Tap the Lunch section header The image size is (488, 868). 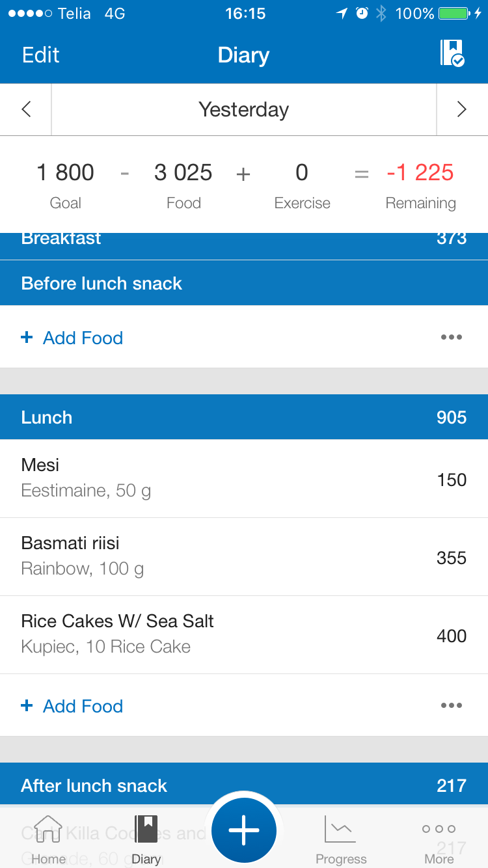[243, 417]
